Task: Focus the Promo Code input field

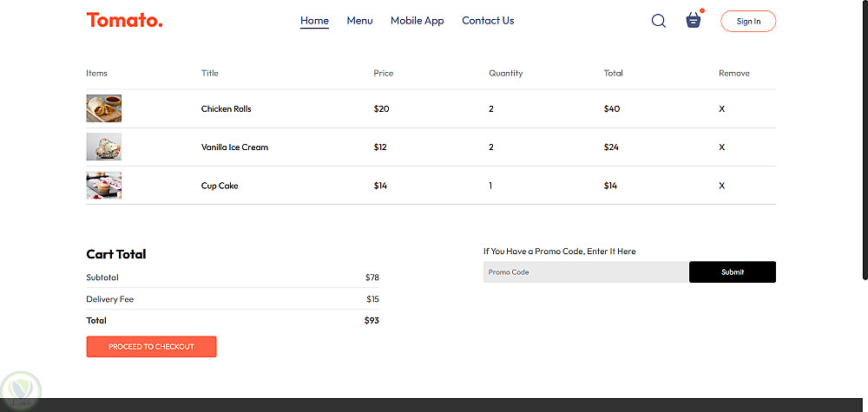Action: click(586, 272)
